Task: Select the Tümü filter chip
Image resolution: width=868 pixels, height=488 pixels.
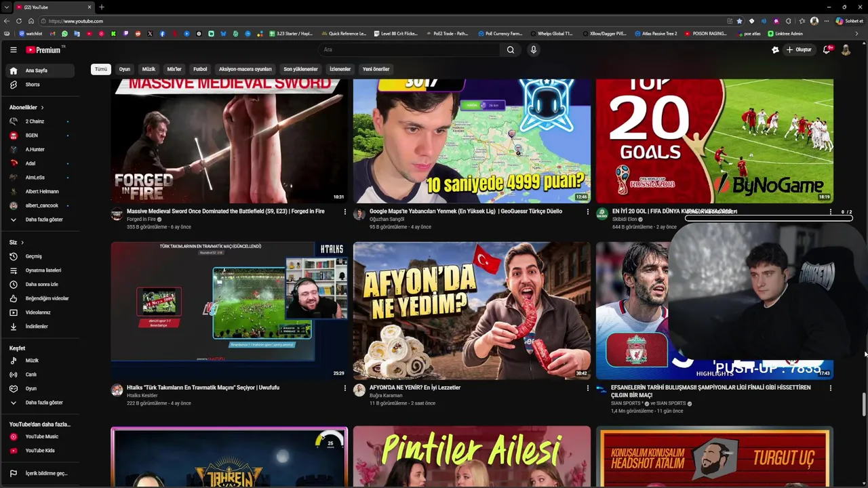Action: point(101,69)
